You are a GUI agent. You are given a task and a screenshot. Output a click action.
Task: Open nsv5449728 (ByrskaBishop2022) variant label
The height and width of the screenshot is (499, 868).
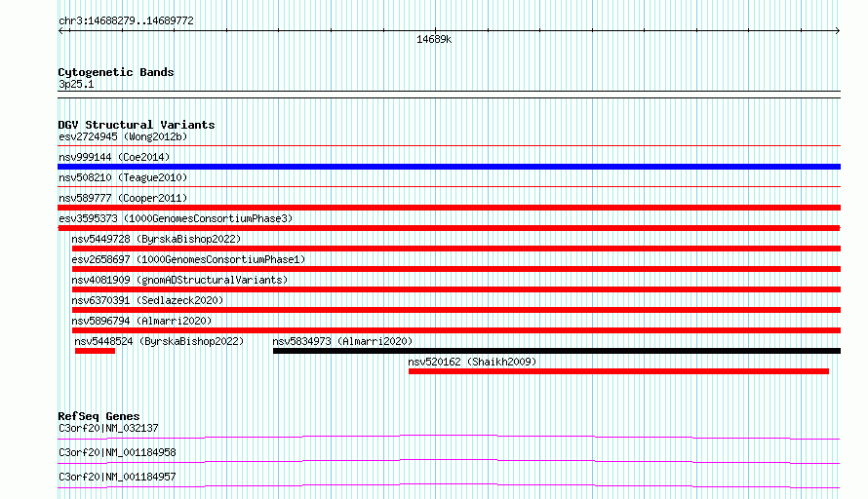tap(156, 239)
